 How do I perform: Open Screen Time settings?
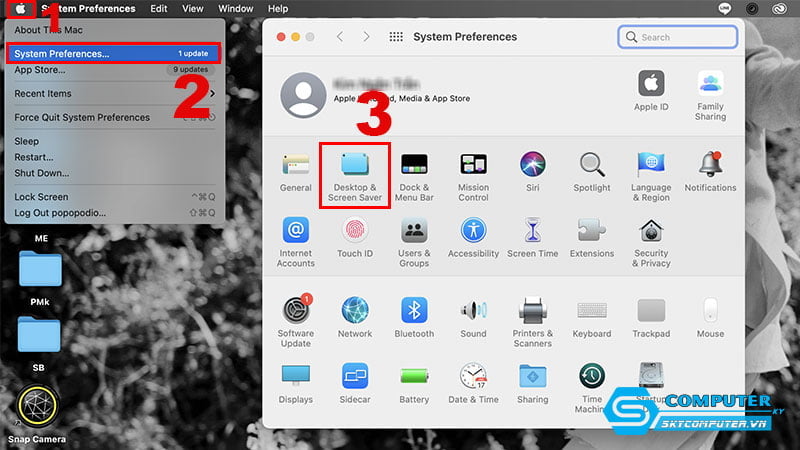pyautogui.click(x=532, y=238)
